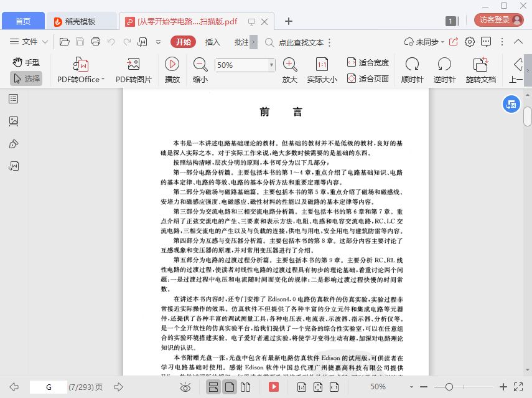Click the bottom sidebar convert icon
This screenshot has width=532, height=398.
pyautogui.click(x=14, y=166)
